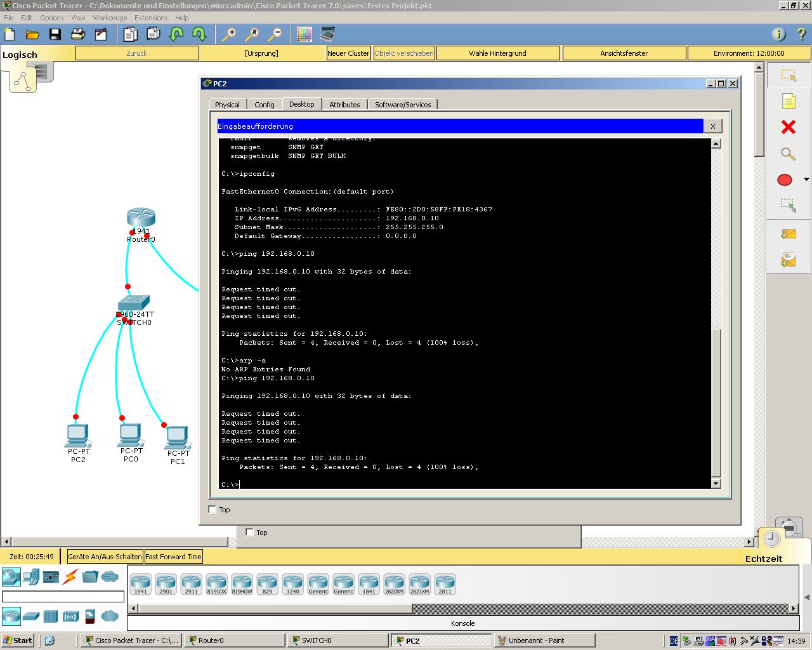Click the Neuer Cluster button
The image size is (812, 650).
348,53
